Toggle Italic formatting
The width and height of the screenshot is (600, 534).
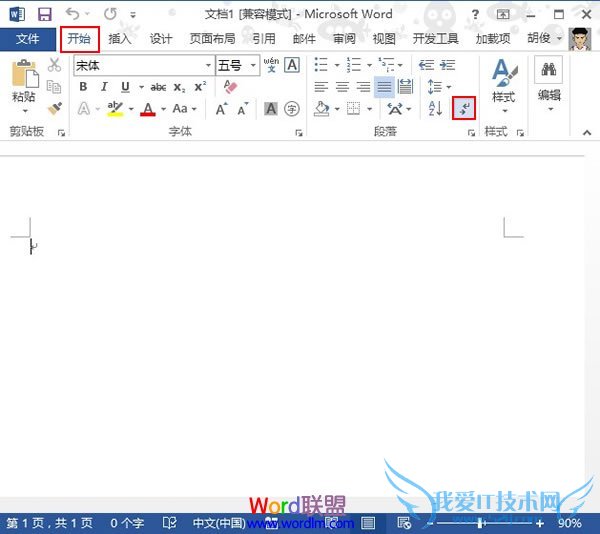click(x=104, y=87)
